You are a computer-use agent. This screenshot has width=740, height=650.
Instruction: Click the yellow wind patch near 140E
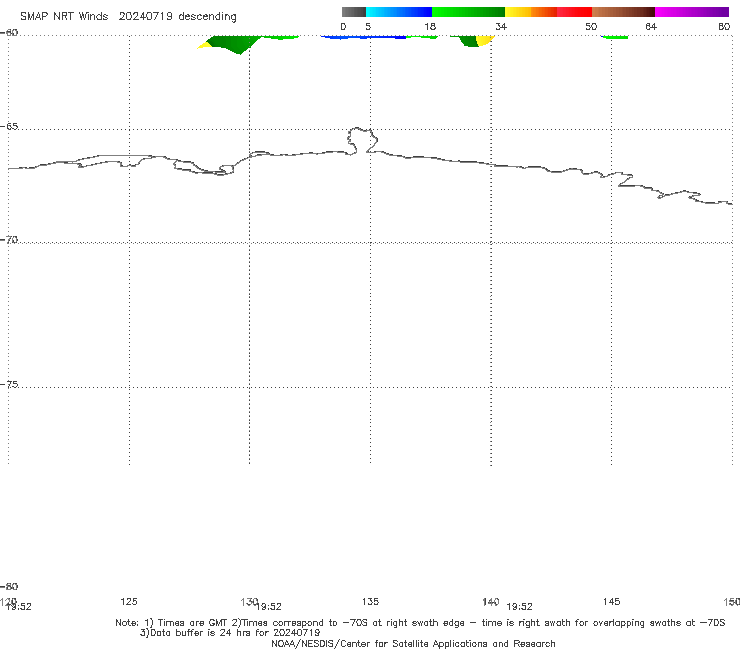tap(485, 40)
